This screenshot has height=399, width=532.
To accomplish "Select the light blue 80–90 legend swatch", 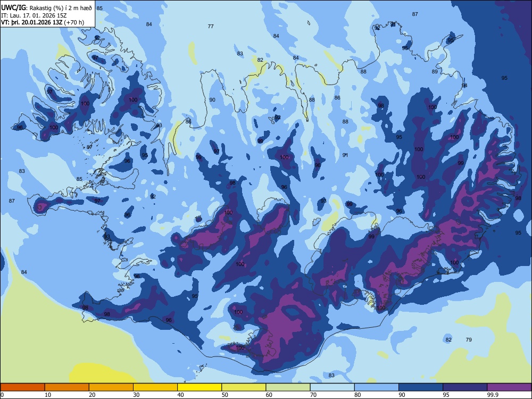I will pyautogui.click(x=377, y=387).
